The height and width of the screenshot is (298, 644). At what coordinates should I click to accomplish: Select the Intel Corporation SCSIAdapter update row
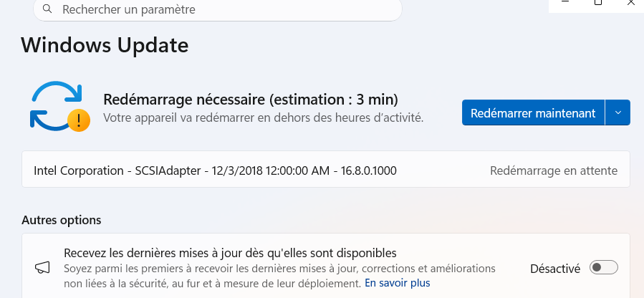(x=215, y=171)
